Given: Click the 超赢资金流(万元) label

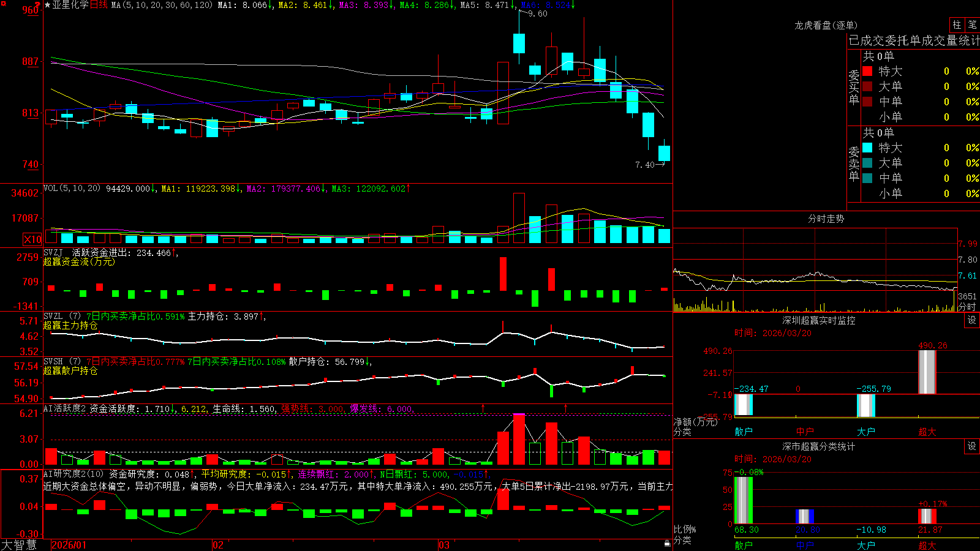Looking at the screenshot, I should pos(79,261).
